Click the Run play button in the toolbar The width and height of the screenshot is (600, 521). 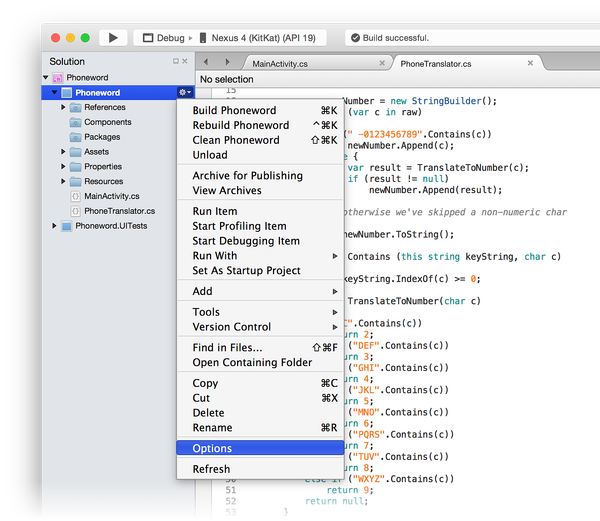pos(113,38)
